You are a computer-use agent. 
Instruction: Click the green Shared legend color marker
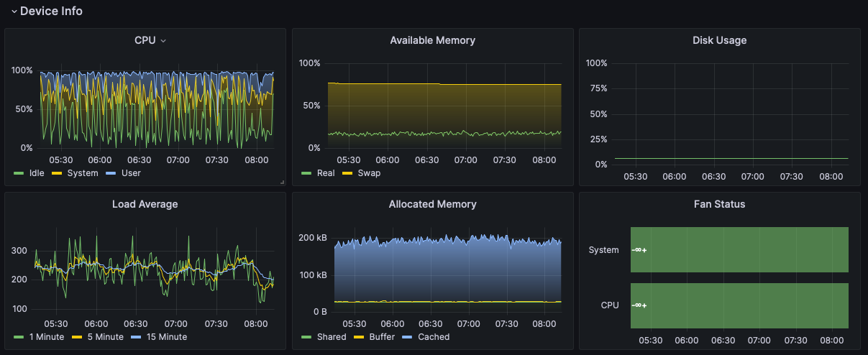tap(306, 337)
